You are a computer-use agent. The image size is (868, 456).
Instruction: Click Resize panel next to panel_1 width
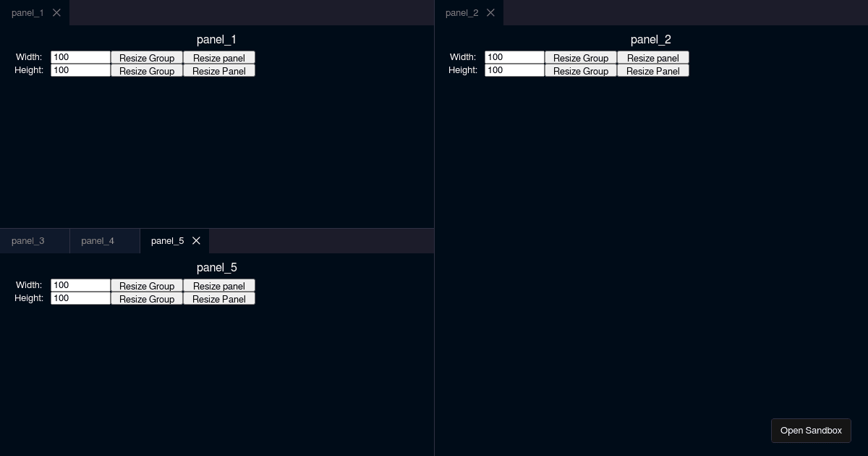tap(219, 58)
